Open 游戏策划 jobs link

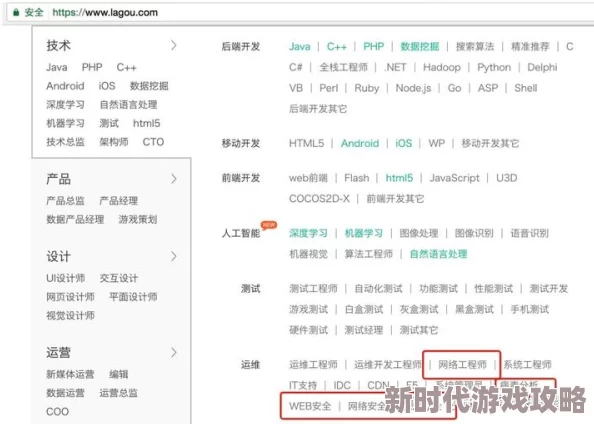[x=138, y=219]
